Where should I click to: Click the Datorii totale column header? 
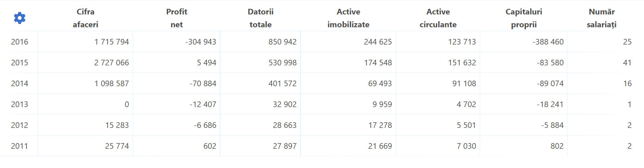pyautogui.click(x=261, y=18)
